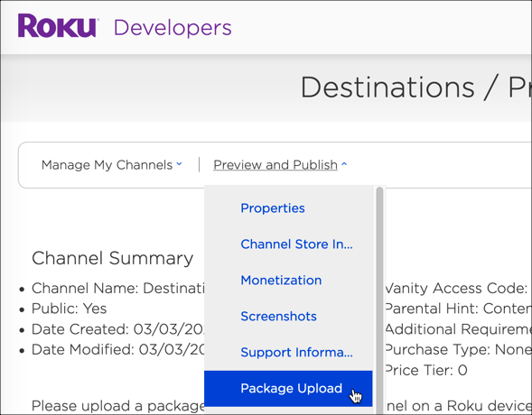This screenshot has width=532, height=415.
Task: Click the 'Date Created' list entry
Action: 117,329
